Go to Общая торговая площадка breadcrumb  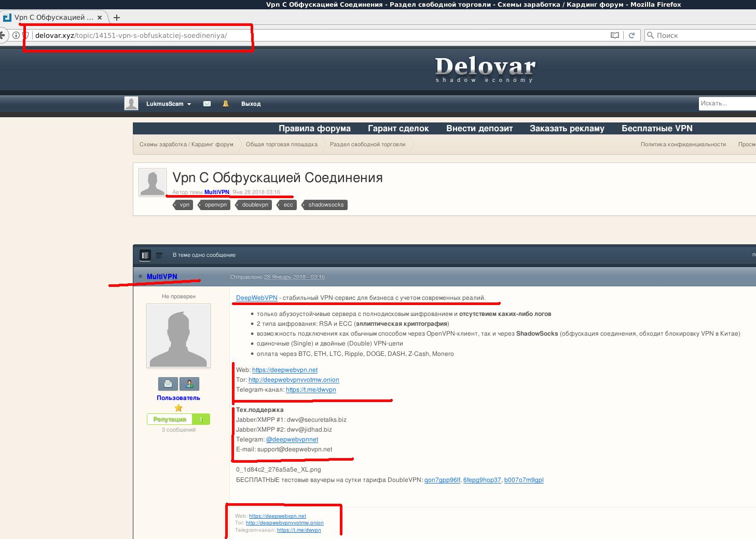pos(282,144)
